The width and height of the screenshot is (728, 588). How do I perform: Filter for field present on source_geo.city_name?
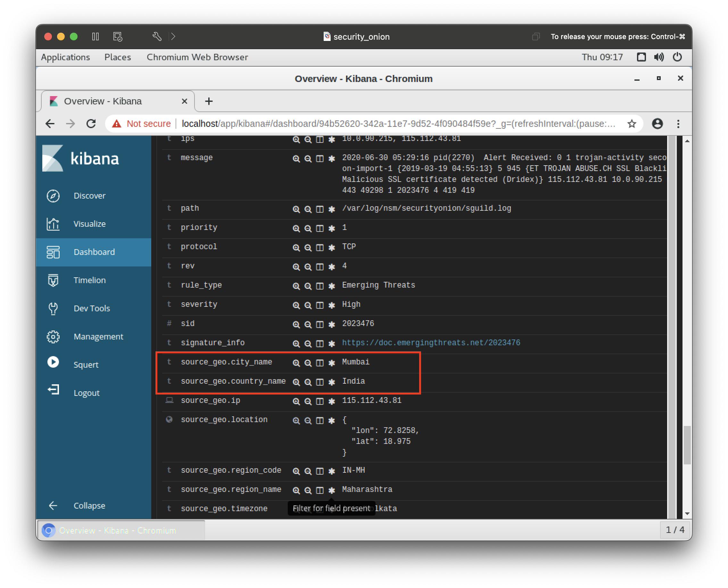[331, 363]
